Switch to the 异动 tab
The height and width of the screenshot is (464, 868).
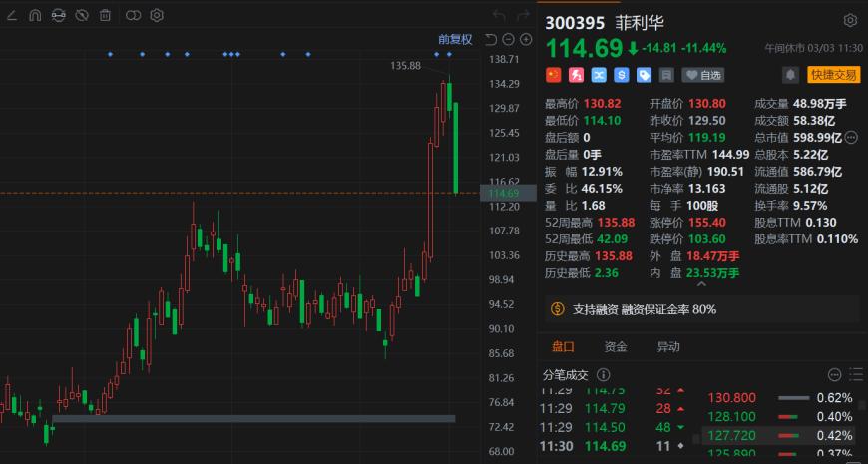[x=667, y=347]
